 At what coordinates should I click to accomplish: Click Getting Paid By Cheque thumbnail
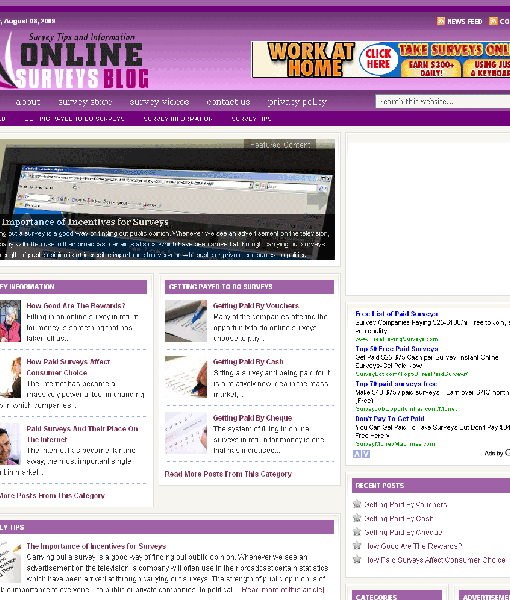click(186, 433)
